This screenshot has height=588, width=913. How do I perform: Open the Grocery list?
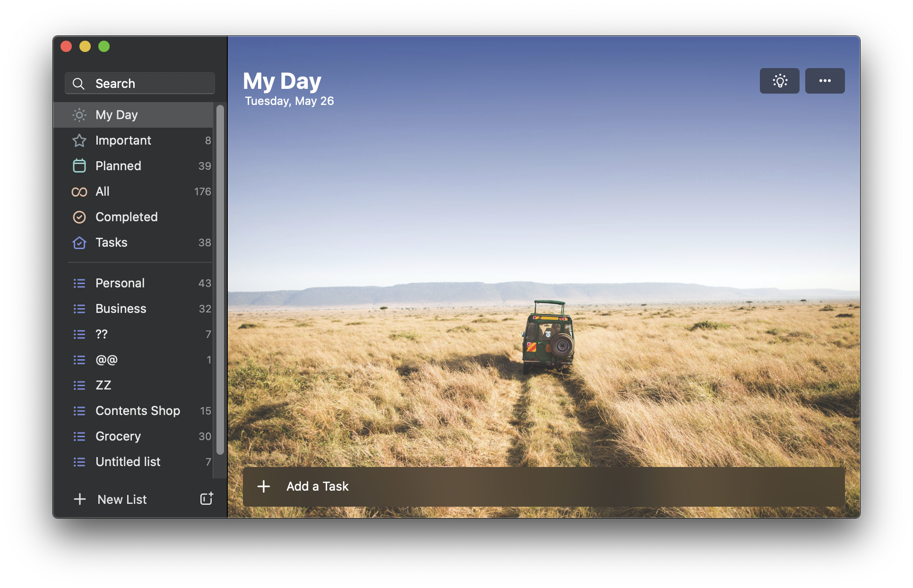tap(118, 436)
